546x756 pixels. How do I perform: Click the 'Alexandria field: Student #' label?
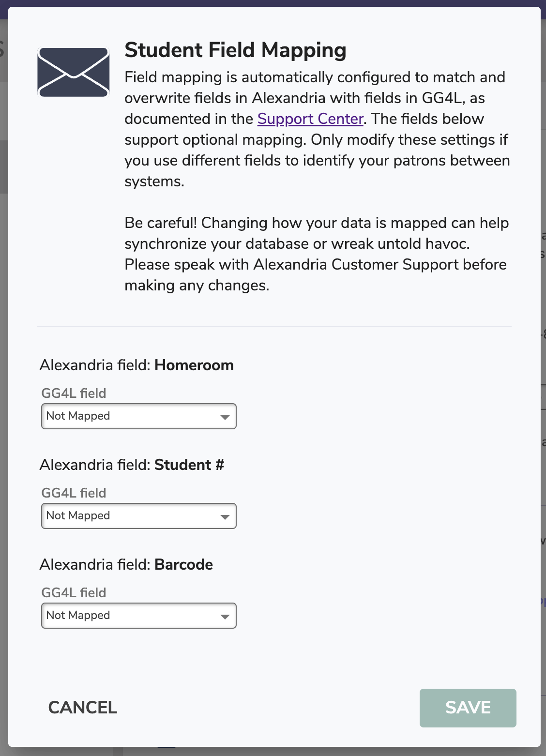132,465
